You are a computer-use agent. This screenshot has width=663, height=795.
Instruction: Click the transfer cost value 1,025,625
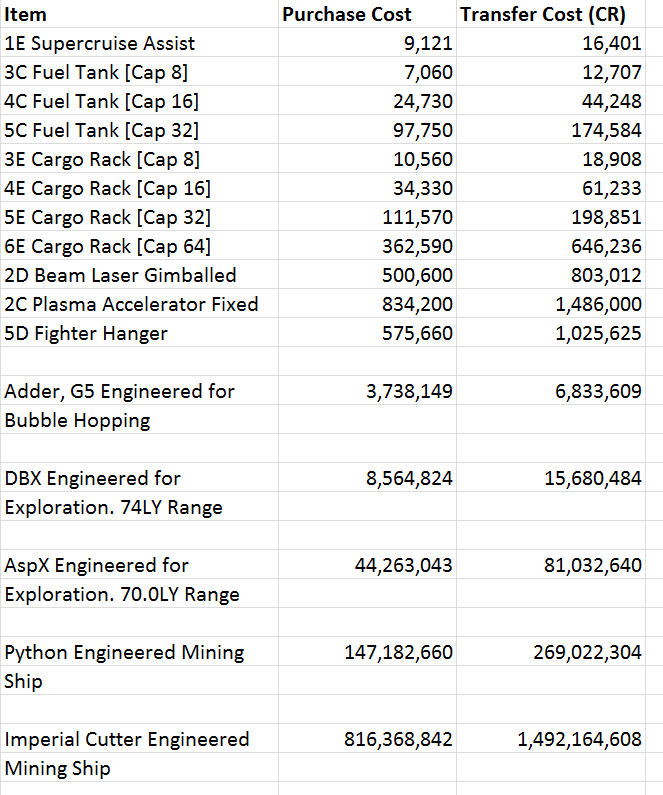pos(598,333)
